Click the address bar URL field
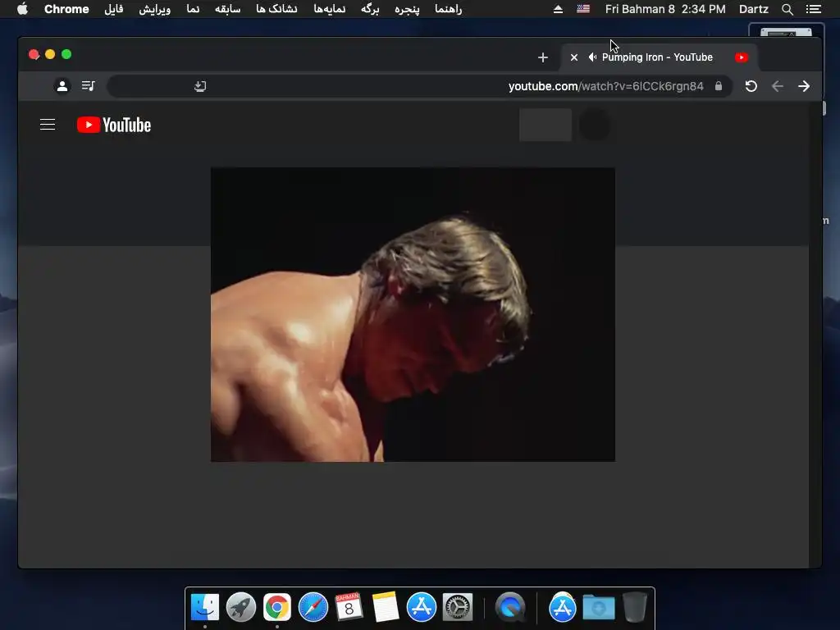Screen dimensions: 840x630 click(x=419, y=85)
